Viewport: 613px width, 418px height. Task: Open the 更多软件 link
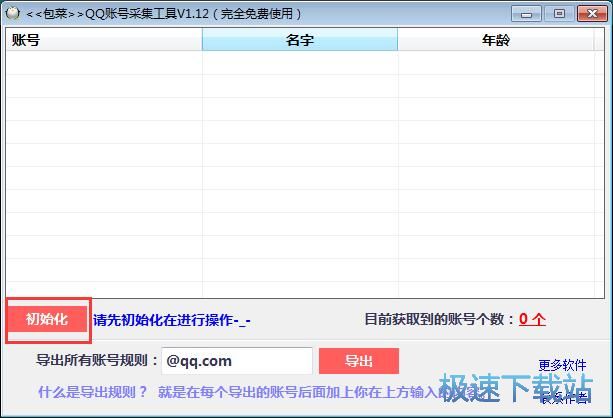(562, 365)
